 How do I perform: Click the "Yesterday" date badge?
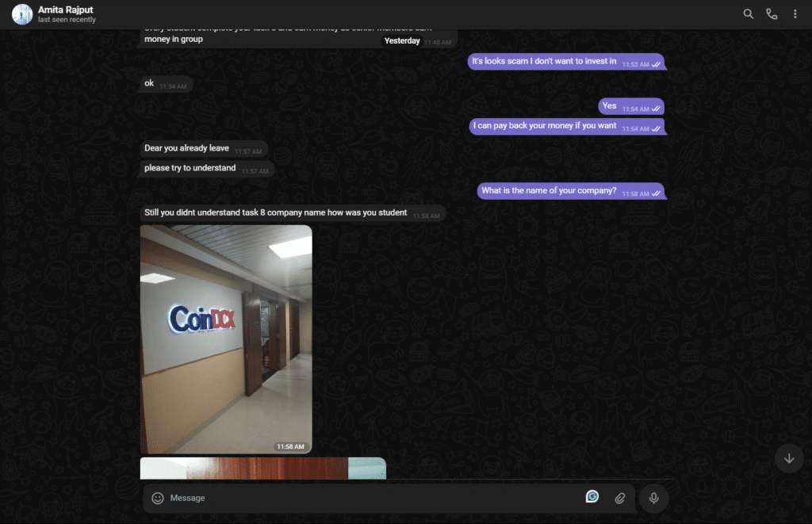tap(402, 41)
